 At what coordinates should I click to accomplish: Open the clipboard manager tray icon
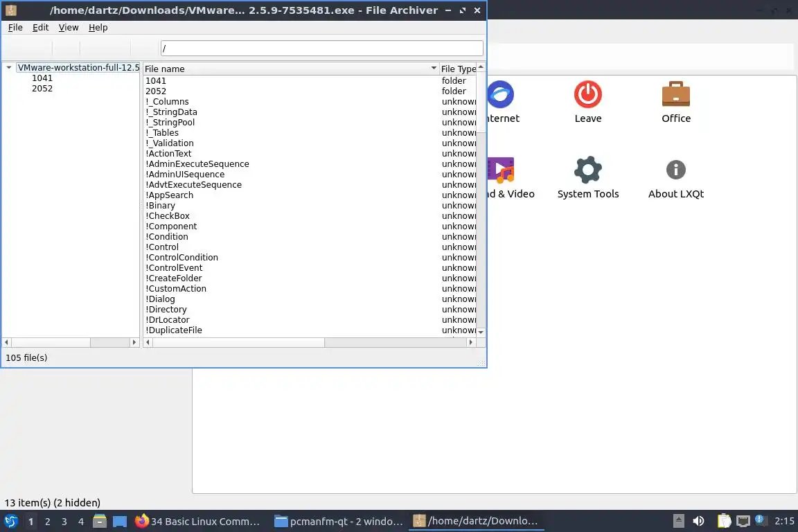[724, 522]
